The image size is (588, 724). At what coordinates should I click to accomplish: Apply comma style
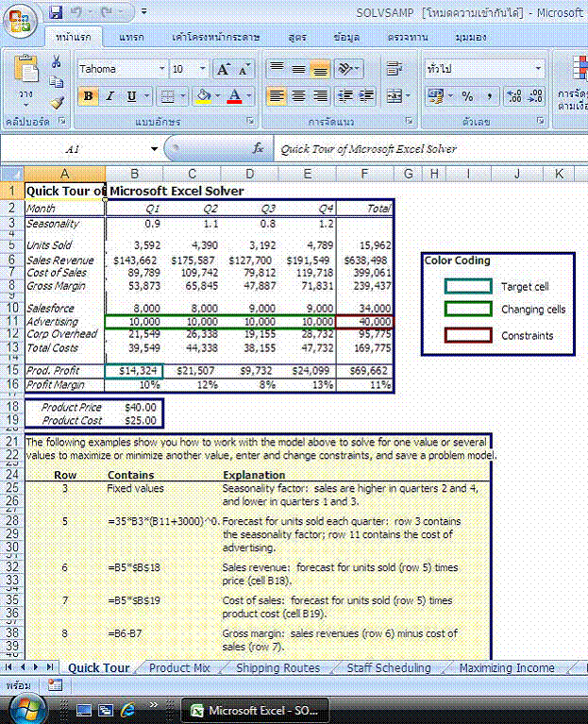pos(489,96)
